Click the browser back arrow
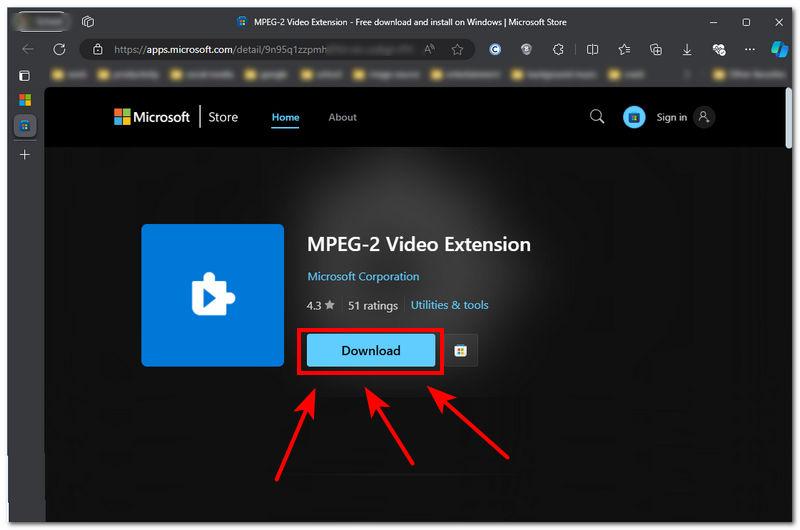Viewport: 800px width, 530px height. 27,49
